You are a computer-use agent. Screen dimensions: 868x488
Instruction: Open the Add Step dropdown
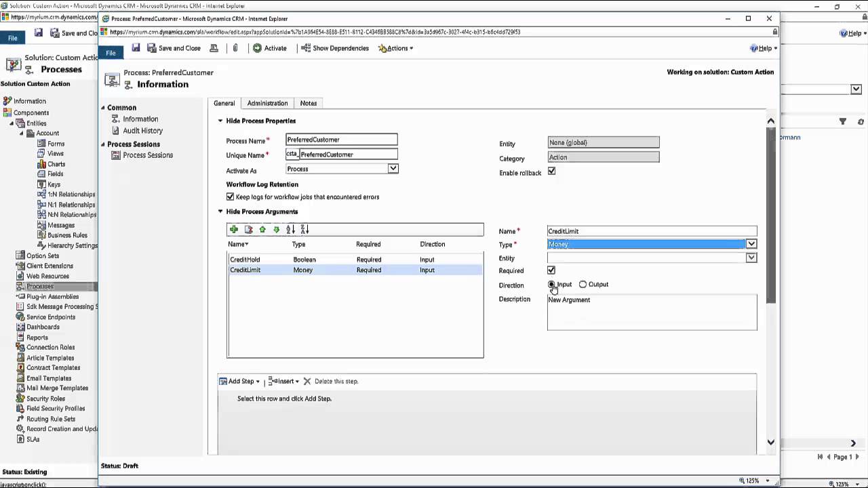tap(239, 381)
